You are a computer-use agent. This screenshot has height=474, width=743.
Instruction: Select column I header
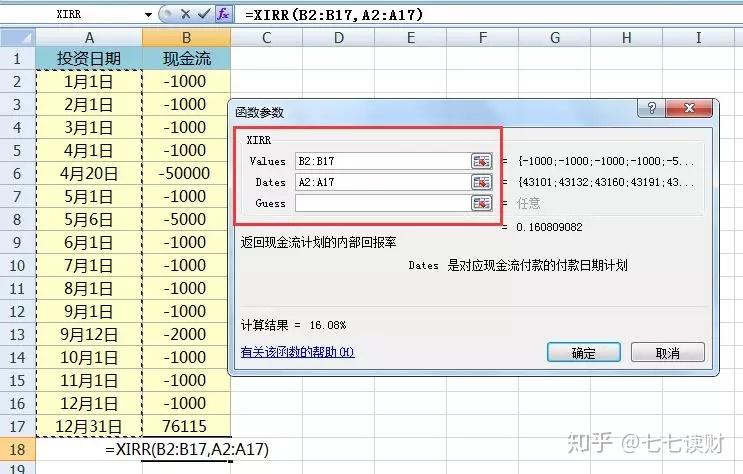698,37
